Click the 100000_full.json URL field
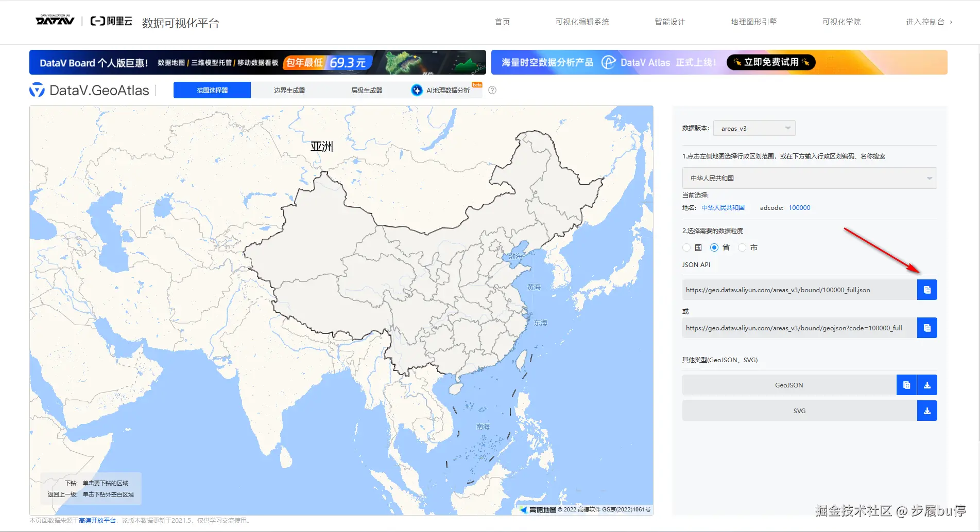This screenshot has width=980, height=532. pos(800,290)
